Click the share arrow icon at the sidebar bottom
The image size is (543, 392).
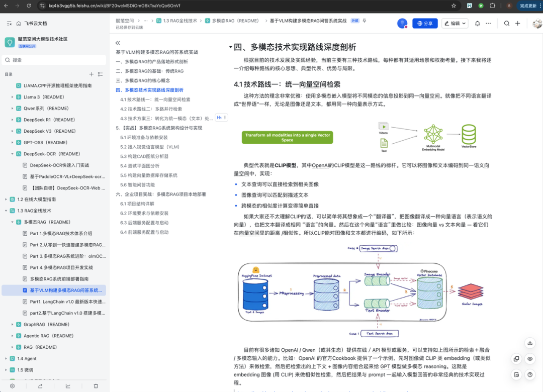click(x=40, y=386)
